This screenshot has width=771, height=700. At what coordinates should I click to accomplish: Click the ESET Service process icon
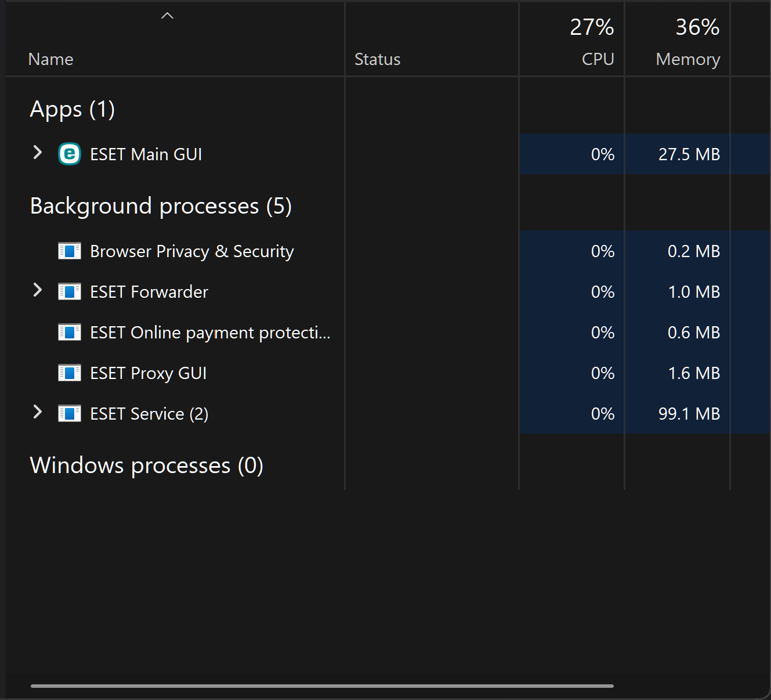click(x=70, y=413)
